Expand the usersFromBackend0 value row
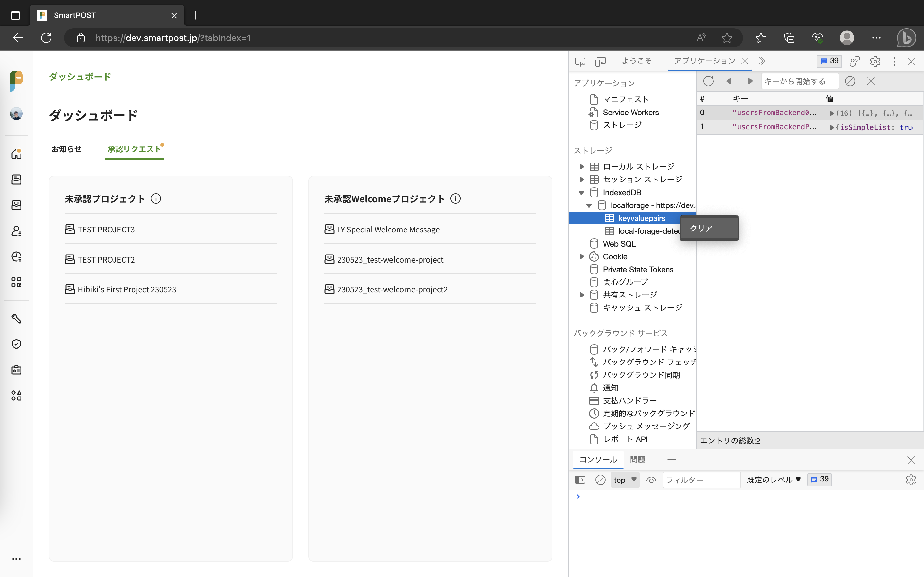 831,113
